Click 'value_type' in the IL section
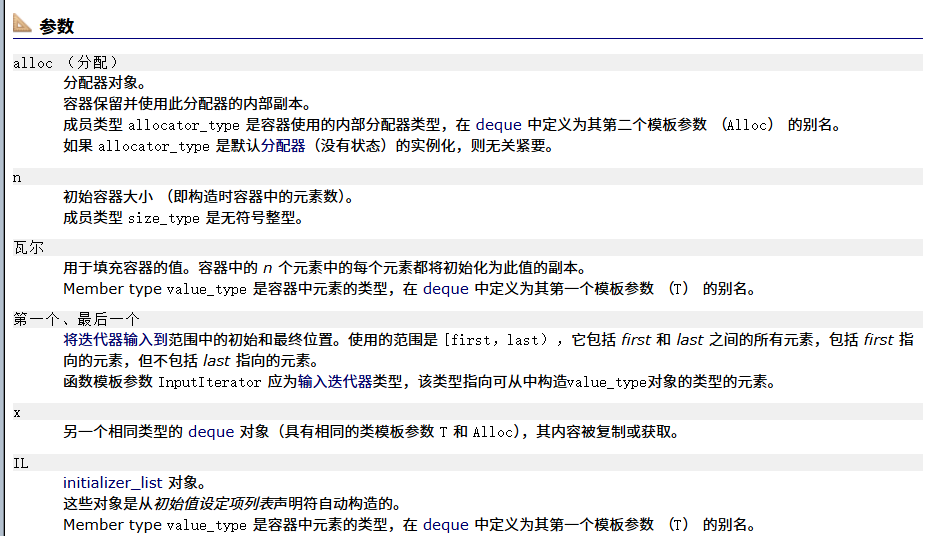 pyautogui.click(x=206, y=525)
